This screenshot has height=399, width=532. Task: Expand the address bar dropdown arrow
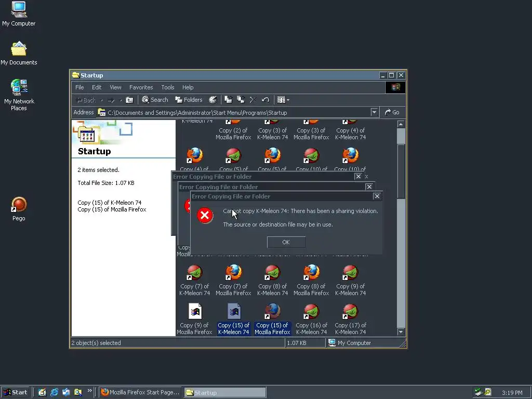coord(374,112)
